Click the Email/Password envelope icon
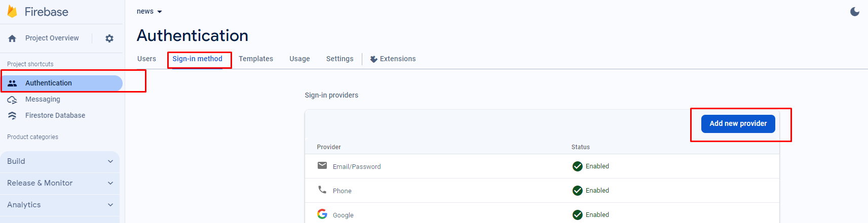 322,165
